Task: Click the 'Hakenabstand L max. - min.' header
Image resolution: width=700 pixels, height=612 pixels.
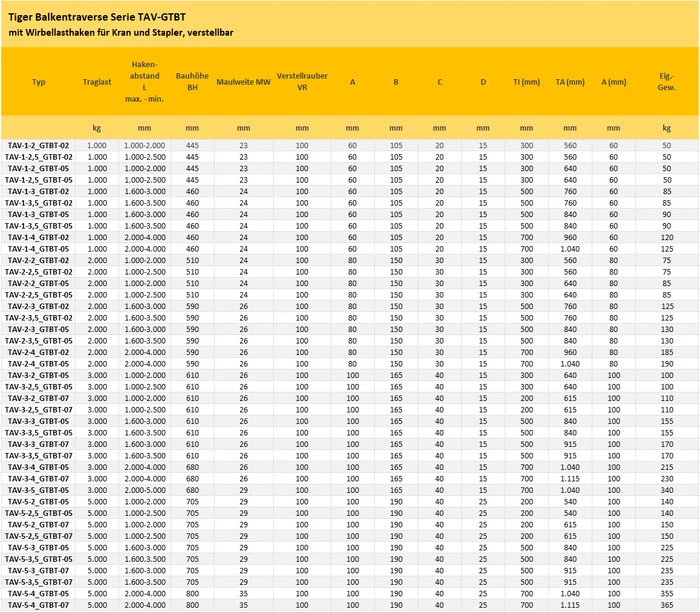Action: point(144,82)
